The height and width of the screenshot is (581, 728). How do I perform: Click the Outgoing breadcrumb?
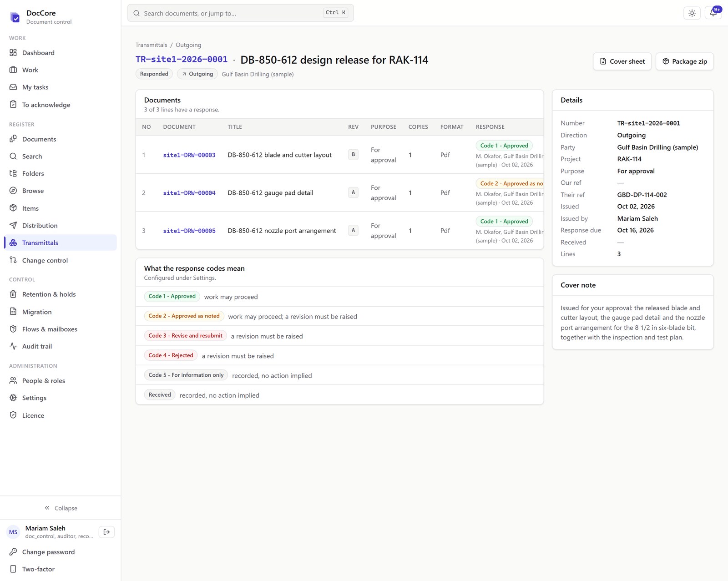point(188,45)
